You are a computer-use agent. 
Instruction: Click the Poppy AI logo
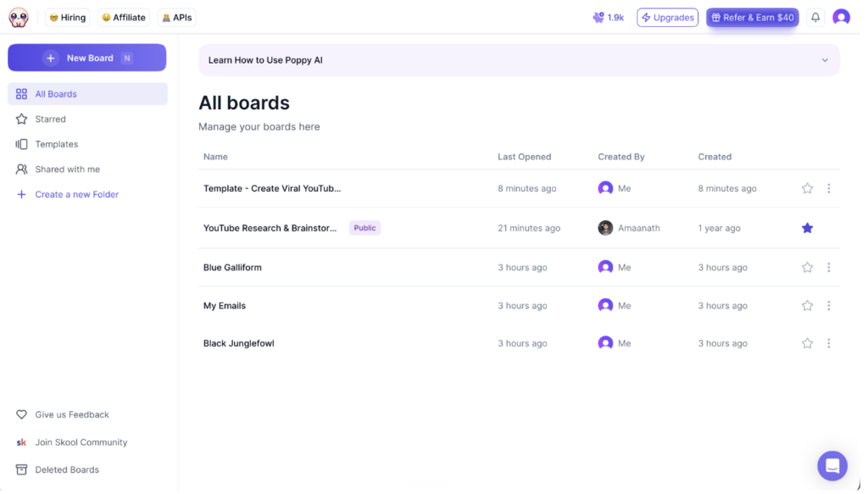[x=19, y=18]
